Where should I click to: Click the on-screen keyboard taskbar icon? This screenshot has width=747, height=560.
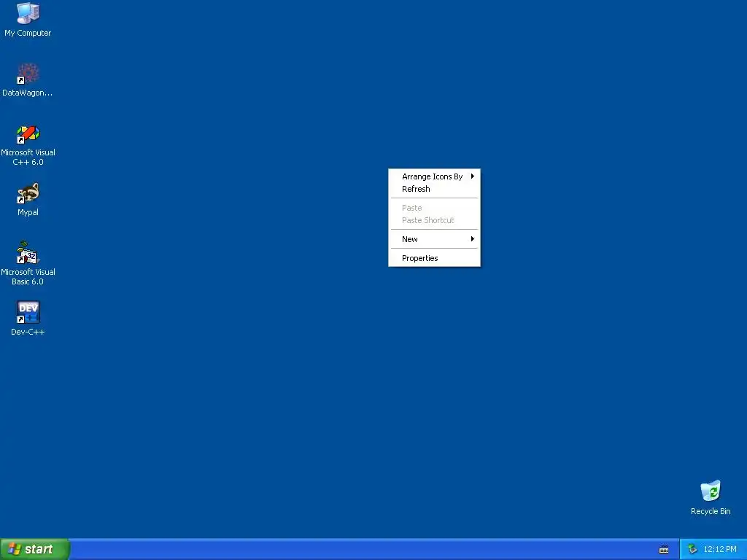(664, 550)
